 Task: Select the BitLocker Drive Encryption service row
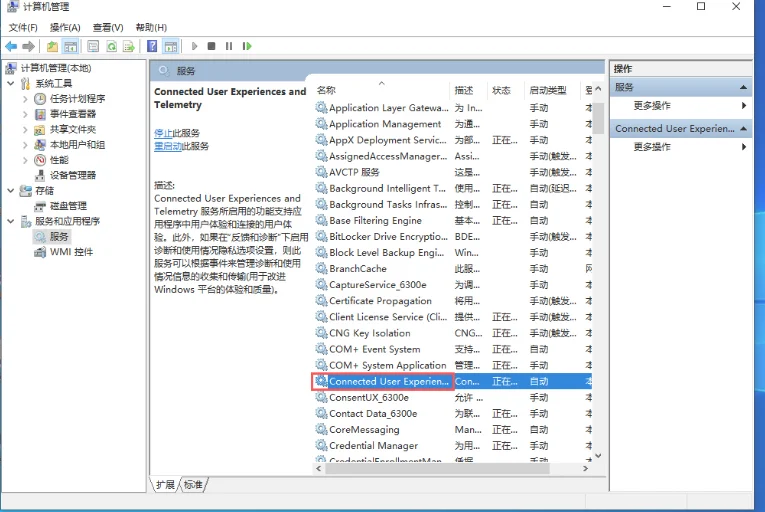[x=387, y=237]
